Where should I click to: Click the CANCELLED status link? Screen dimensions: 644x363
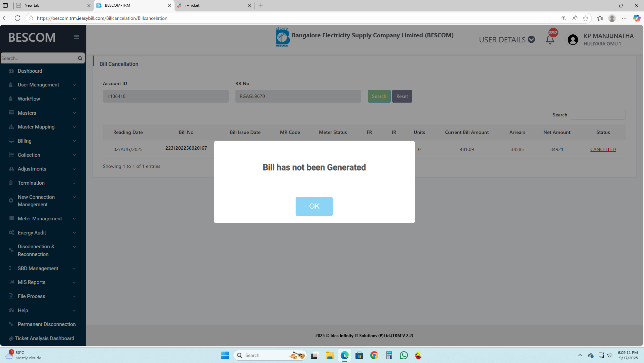603,149
